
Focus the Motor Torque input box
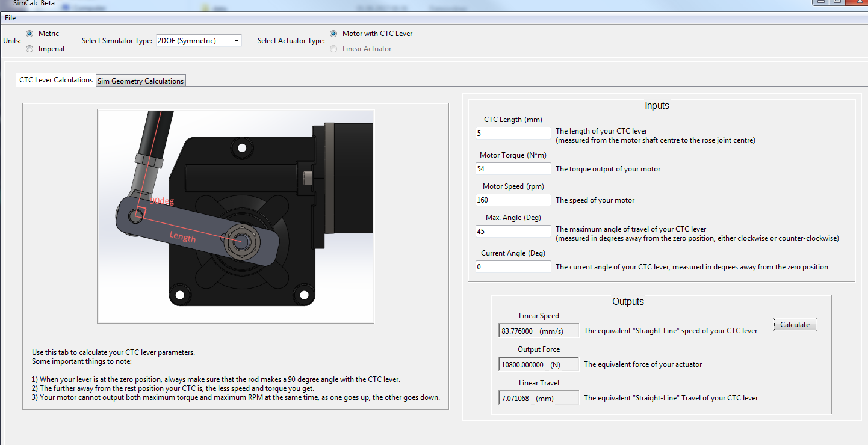513,169
